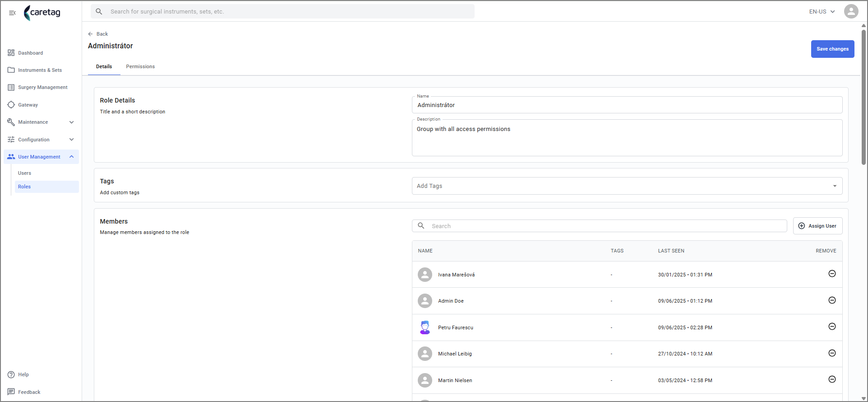Remove Admin Doe from the role
The image size is (868, 402).
pyautogui.click(x=832, y=300)
